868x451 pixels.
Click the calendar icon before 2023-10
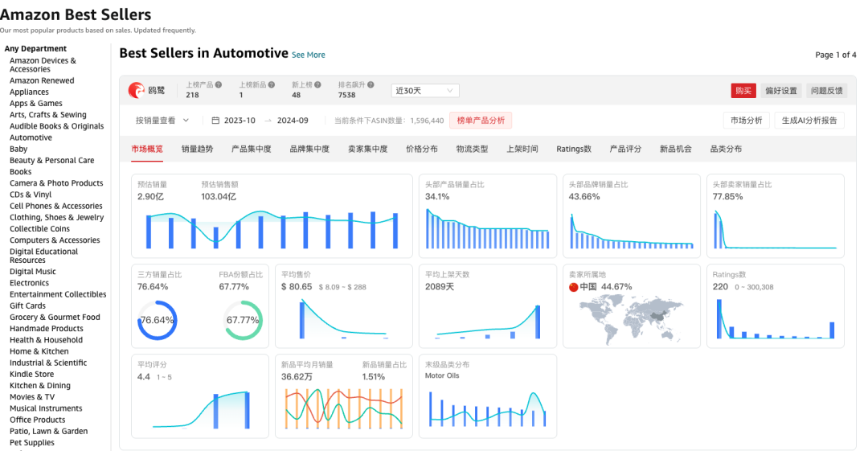click(x=215, y=121)
